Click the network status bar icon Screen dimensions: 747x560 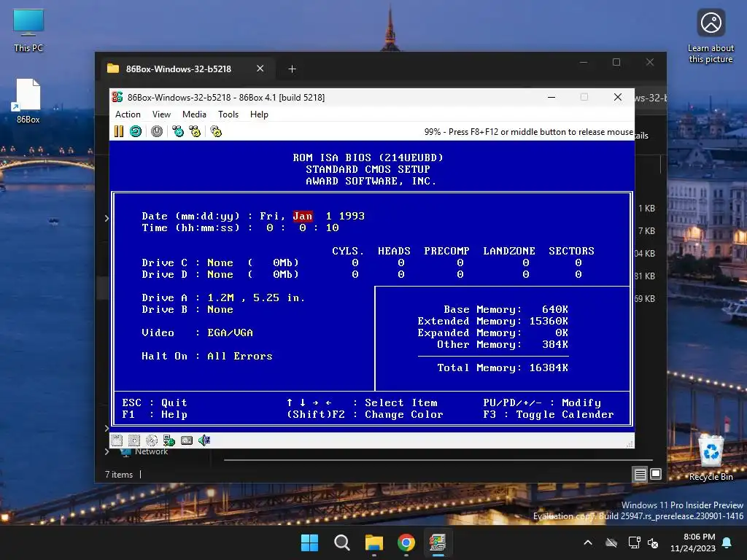pos(169,440)
